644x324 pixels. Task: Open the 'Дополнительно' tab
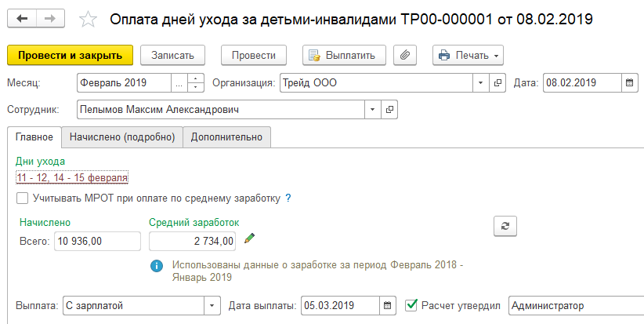(227, 137)
